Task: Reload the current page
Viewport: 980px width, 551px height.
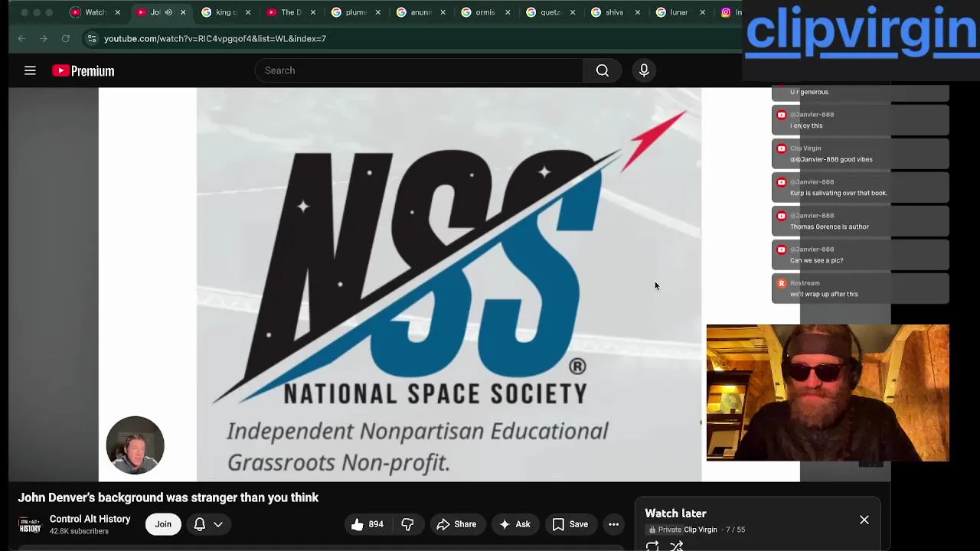Action: coord(66,38)
